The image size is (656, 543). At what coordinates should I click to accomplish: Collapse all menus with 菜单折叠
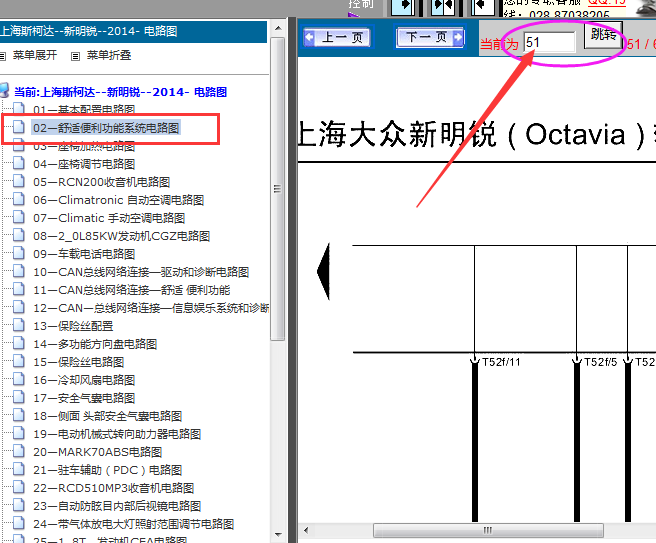pyautogui.click(x=109, y=55)
